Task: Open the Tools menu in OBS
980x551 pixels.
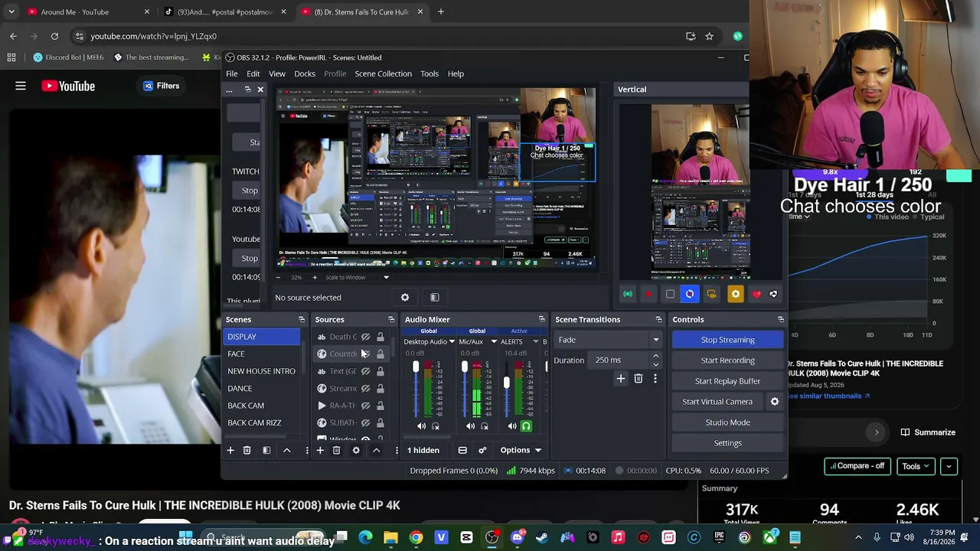Action: pos(430,73)
